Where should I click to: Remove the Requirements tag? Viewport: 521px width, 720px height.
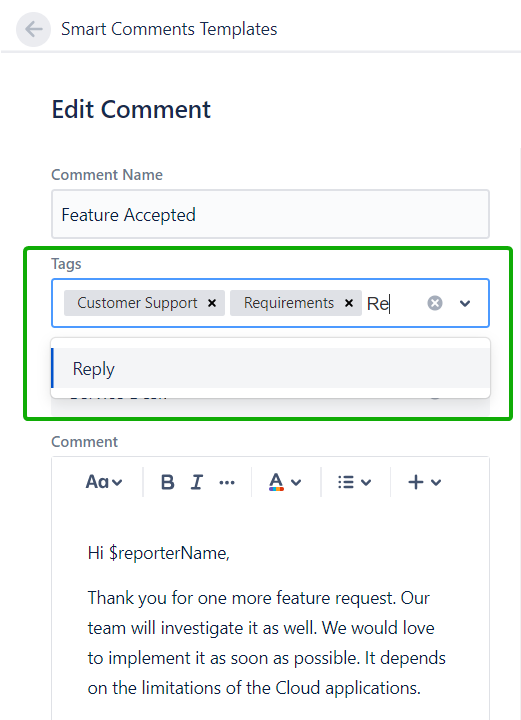pos(349,303)
